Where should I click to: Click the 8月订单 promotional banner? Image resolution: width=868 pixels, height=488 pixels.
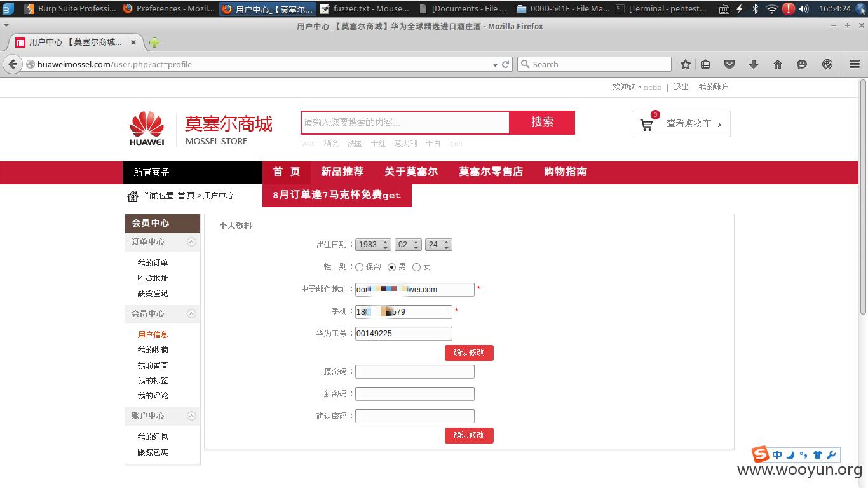pos(337,195)
